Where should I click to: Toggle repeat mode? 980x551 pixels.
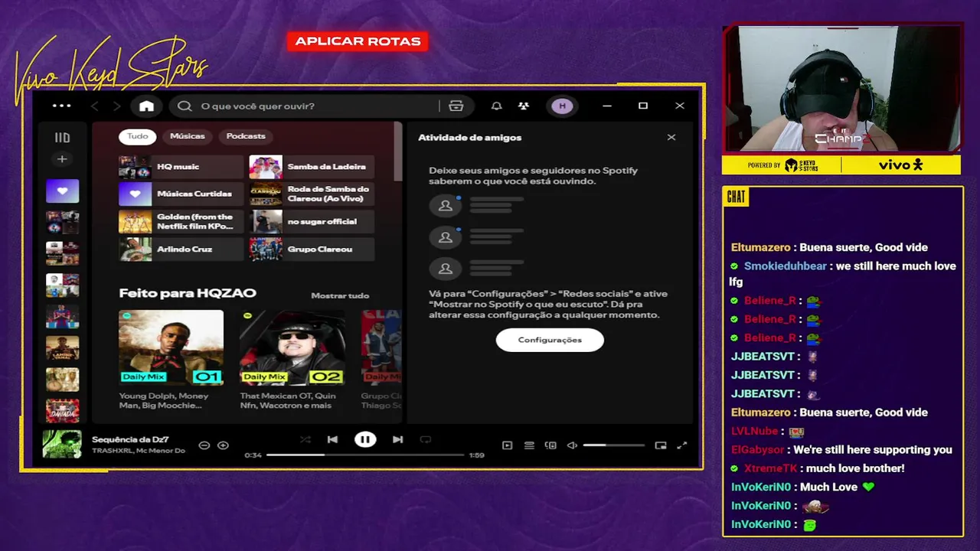click(426, 439)
